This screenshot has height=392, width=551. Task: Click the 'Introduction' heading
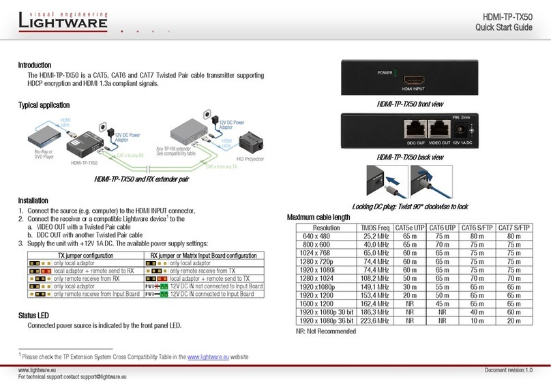(35, 65)
